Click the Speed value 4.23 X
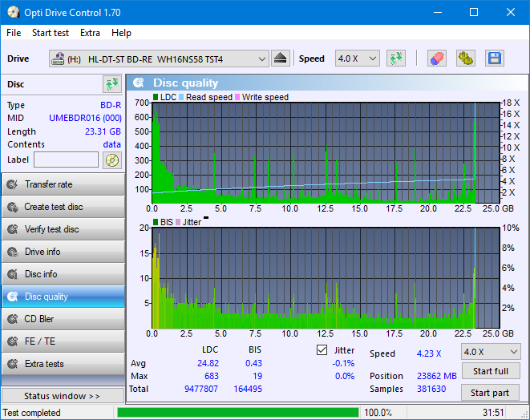This screenshot has height=420, width=530. [x=429, y=353]
